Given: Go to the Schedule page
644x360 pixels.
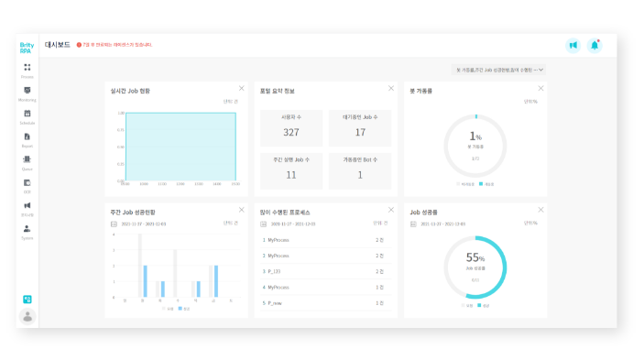Looking at the screenshot, I should [x=27, y=116].
